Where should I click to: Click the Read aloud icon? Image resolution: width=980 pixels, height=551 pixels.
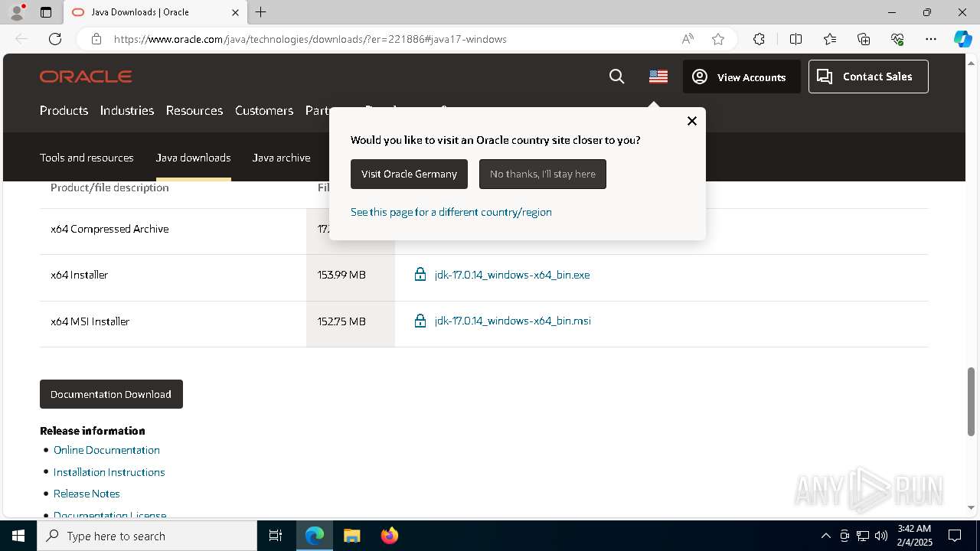pos(688,39)
